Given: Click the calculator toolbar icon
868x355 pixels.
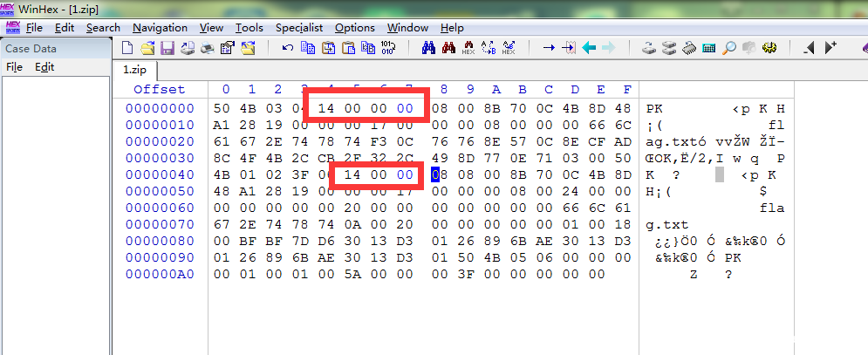Looking at the screenshot, I should tap(708, 48).
